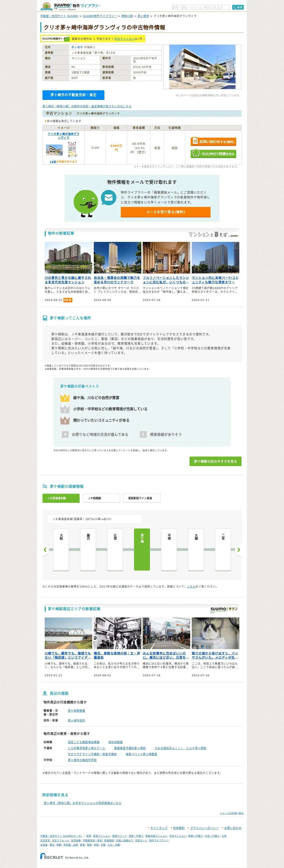Click silver crown rank 2 icon
The width and height of the screenshot is (284, 868).
65,409
